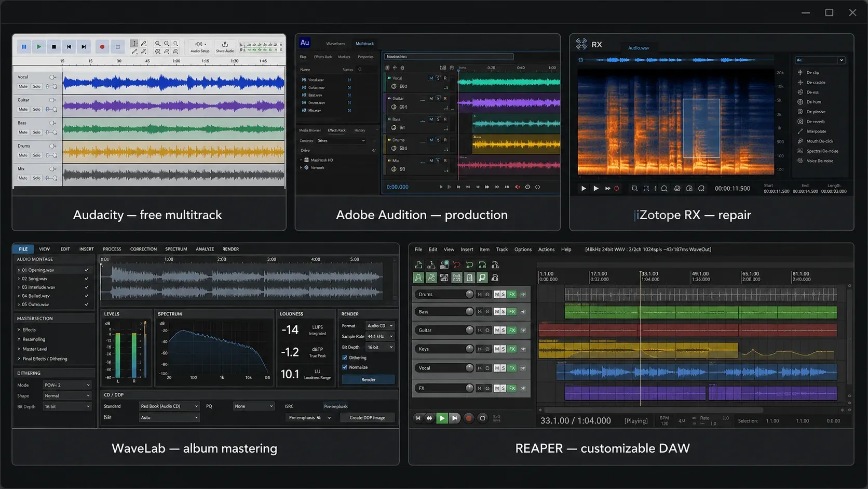Click the Audition transport Record button
The image size is (868, 489).
click(x=518, y=187)
